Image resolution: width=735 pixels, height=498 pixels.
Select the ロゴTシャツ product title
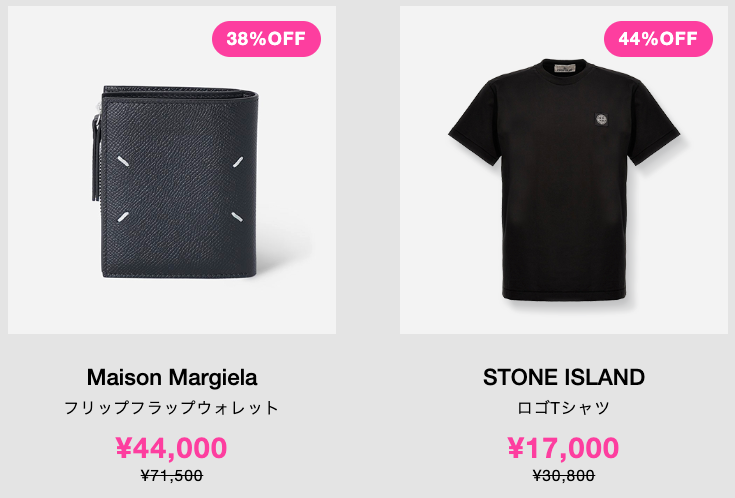(x=563, y=407)
